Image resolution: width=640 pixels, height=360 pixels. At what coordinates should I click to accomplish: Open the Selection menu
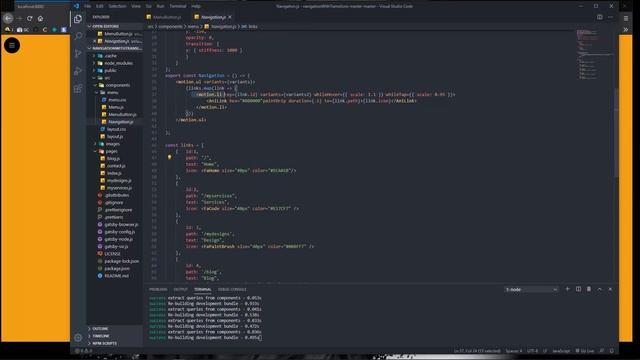click(117, 6)
